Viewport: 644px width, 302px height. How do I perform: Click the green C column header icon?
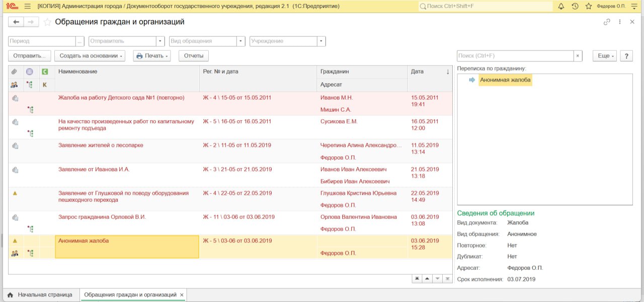click(45, 71)
